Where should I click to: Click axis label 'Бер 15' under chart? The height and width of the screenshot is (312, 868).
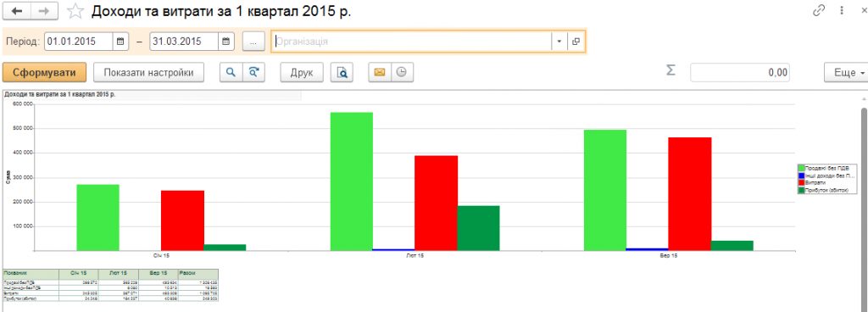point(669,255)
